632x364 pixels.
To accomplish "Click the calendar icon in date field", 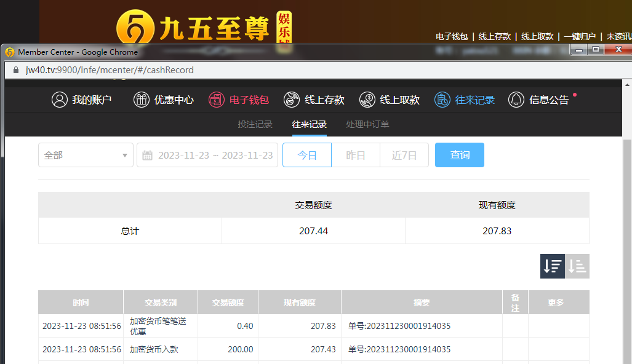I will click(x=148, y=155).
